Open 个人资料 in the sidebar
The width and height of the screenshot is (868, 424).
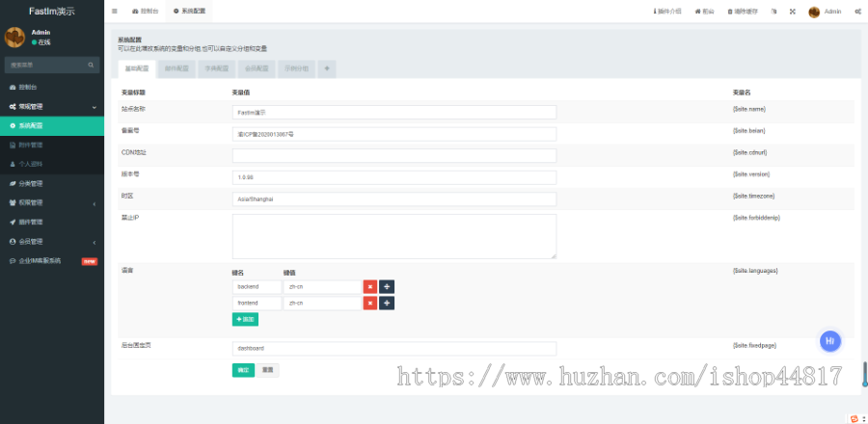click(52, 164)
